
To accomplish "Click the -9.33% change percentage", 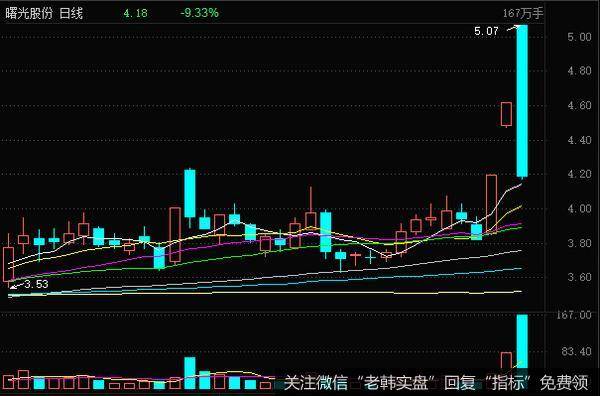I will [199, 13].
